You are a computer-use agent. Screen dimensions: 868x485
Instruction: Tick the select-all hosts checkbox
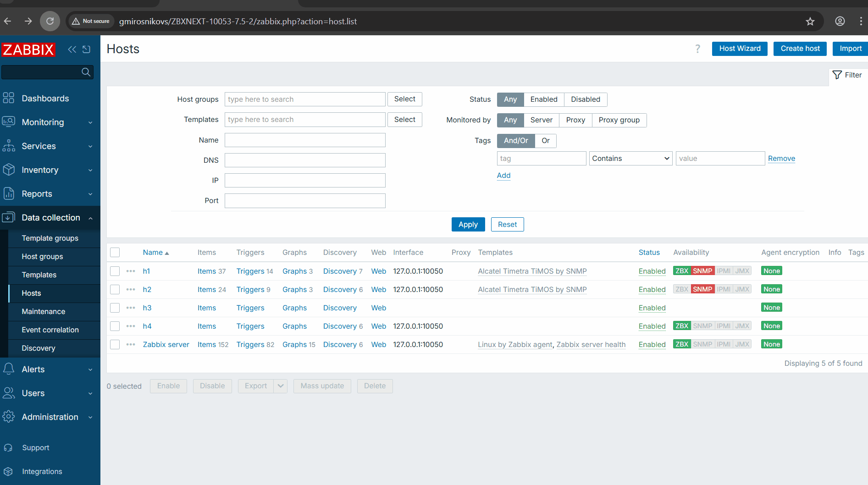pyautogui.click(x=115, y=253)
